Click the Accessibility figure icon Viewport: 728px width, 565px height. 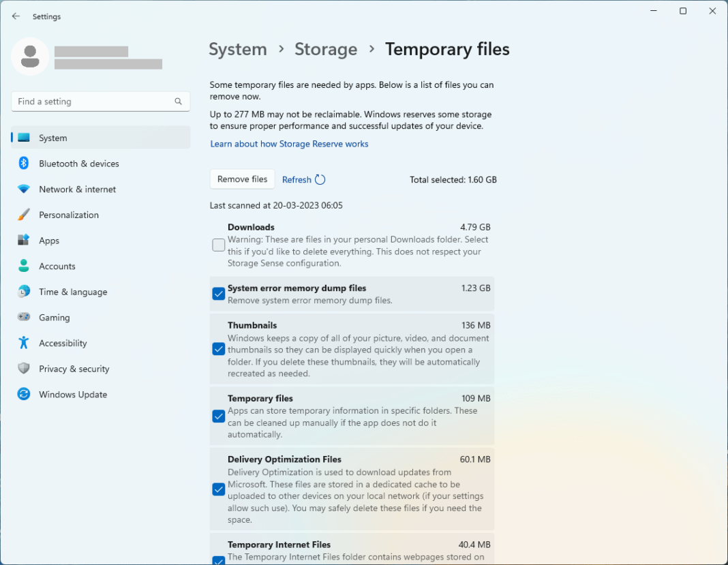pos(24,343)
